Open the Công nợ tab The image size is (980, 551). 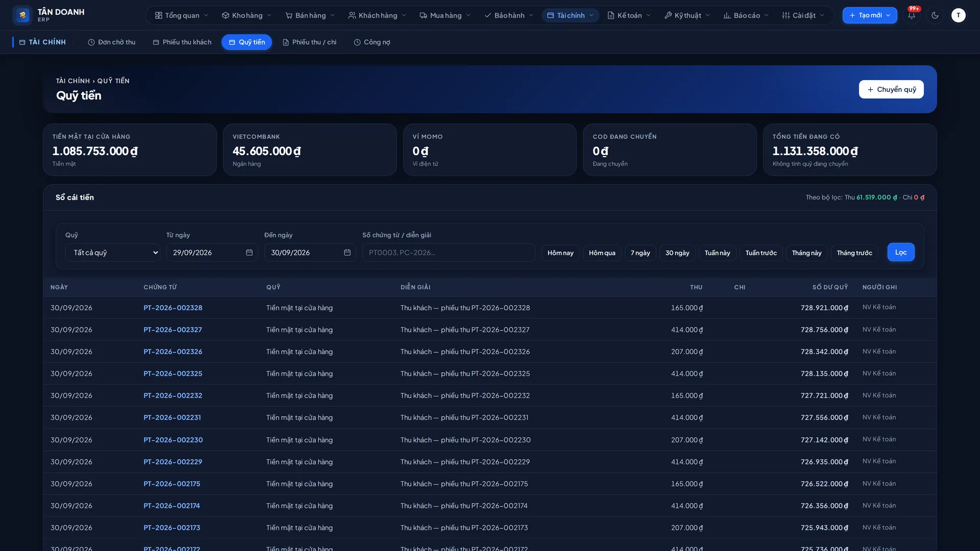(372, 42)
